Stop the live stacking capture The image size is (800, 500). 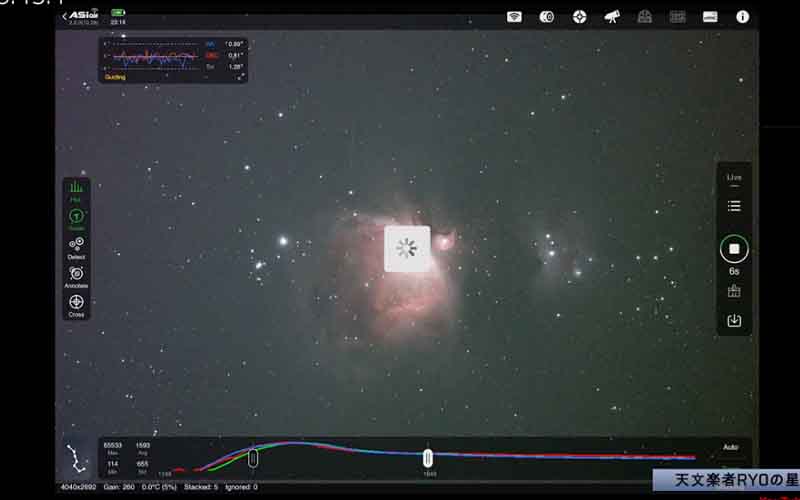(x=734, y=248)
